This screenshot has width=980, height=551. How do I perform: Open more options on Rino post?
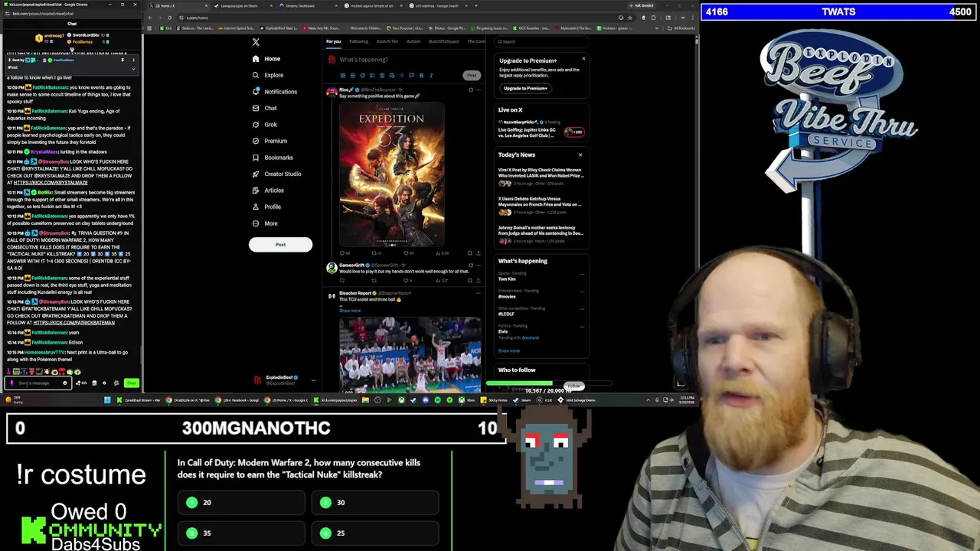(479, 90)
